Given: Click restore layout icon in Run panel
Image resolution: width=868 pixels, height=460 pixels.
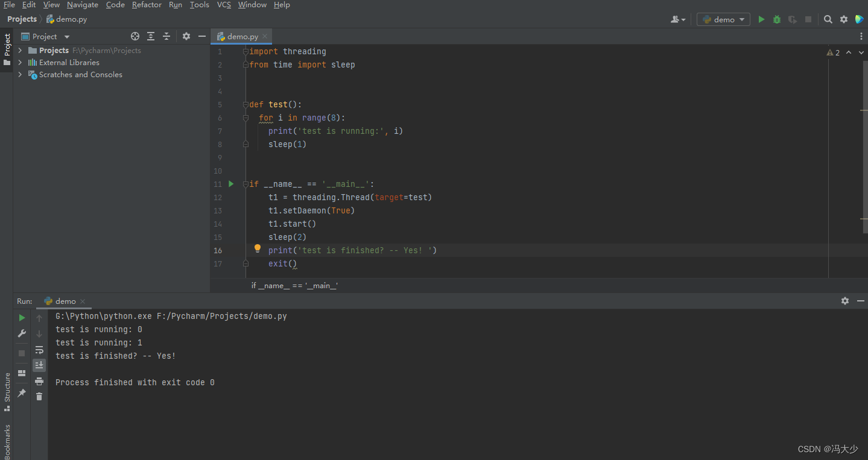Looking at the screenshot, I should (22, 373).
